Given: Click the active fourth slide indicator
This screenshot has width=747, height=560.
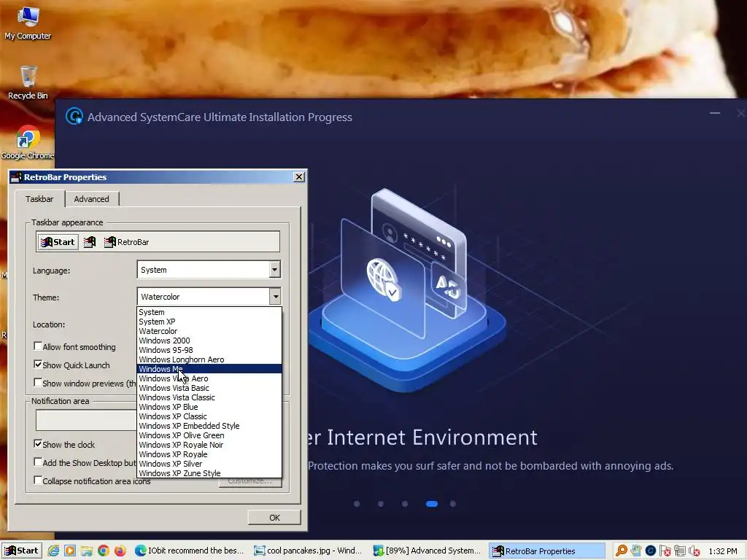Looking at the screenshot, I should [x=432, y=504].
